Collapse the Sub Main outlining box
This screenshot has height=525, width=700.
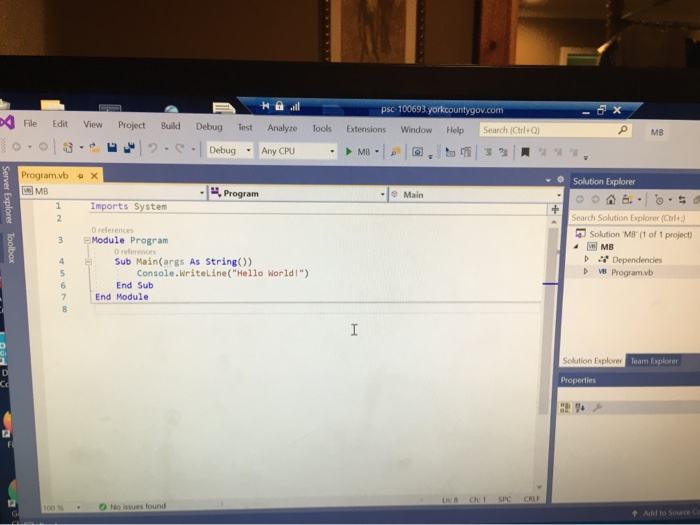[x=88, y=262]
